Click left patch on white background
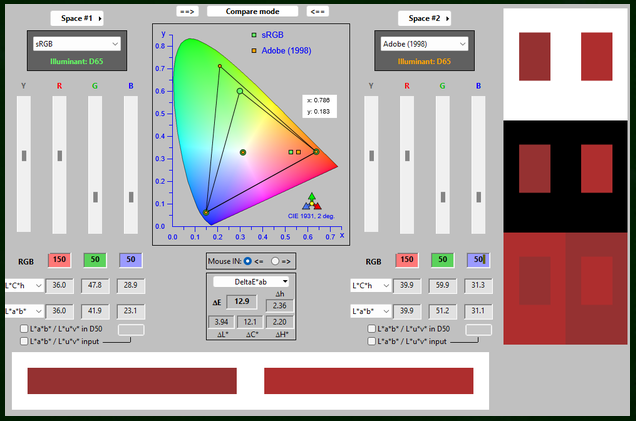This screenshot has width=636, height=421. [535, 56]
